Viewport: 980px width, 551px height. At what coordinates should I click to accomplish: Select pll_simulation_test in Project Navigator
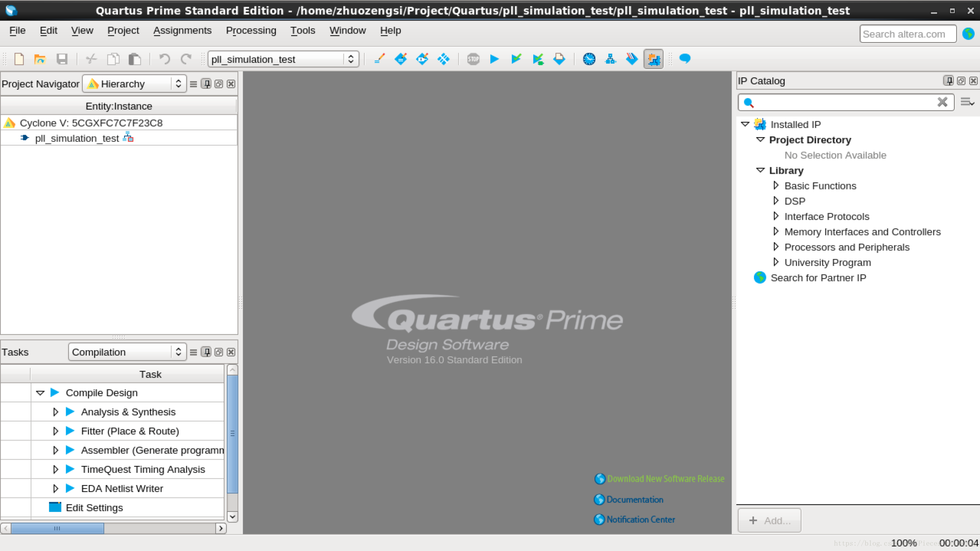77,139
